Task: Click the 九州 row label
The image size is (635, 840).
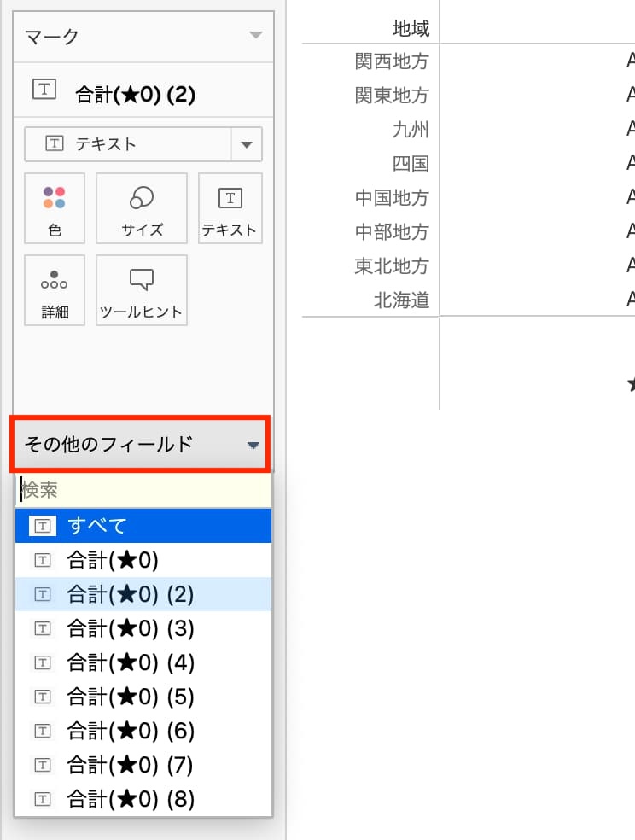Action: (x=411, y=130)
